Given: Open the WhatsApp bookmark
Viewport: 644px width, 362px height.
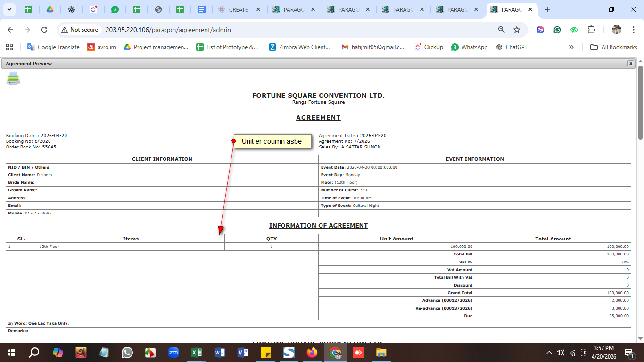Looking at the screenshot, I should tap(469, 47).
